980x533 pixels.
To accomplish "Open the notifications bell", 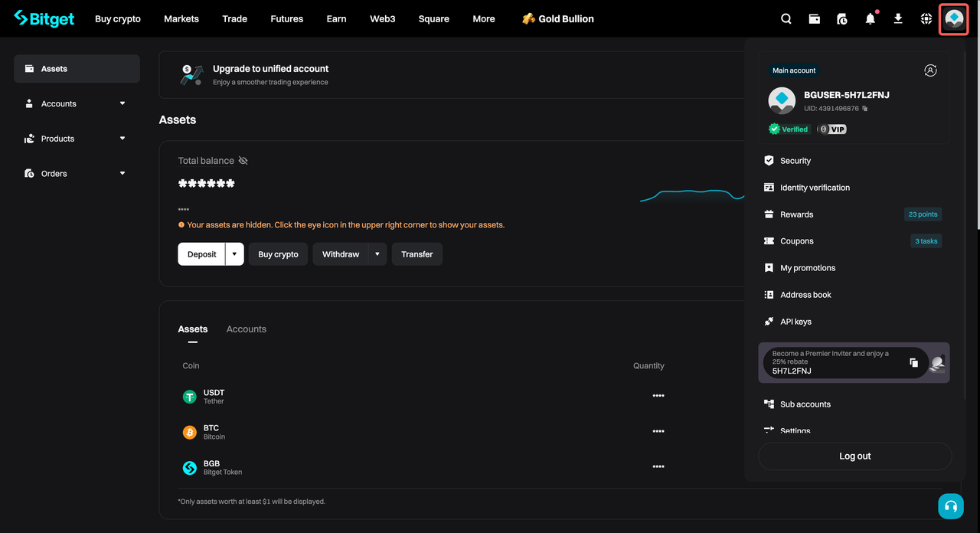I will point(871,18).
